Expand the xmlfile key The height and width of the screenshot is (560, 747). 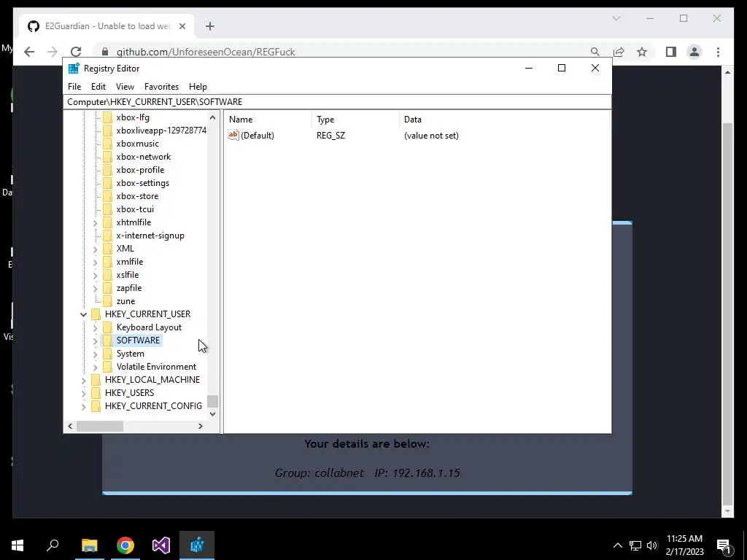(95, 262)
